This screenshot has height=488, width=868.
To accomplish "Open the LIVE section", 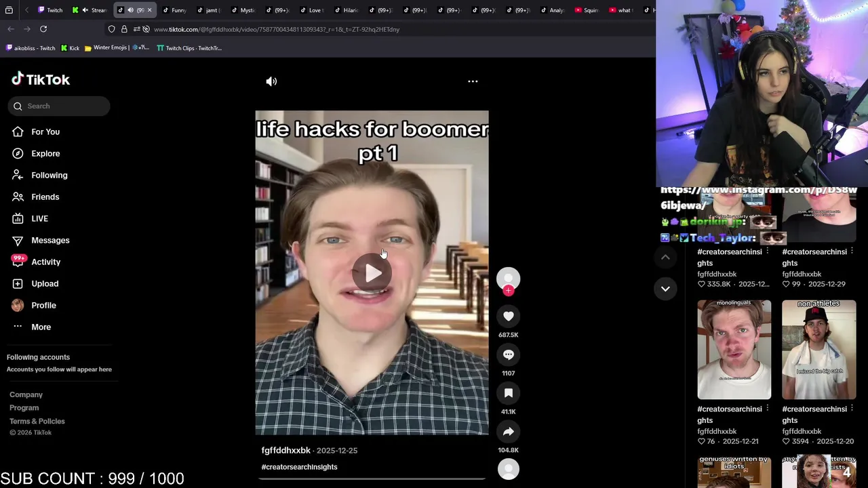I will point(39,218).
